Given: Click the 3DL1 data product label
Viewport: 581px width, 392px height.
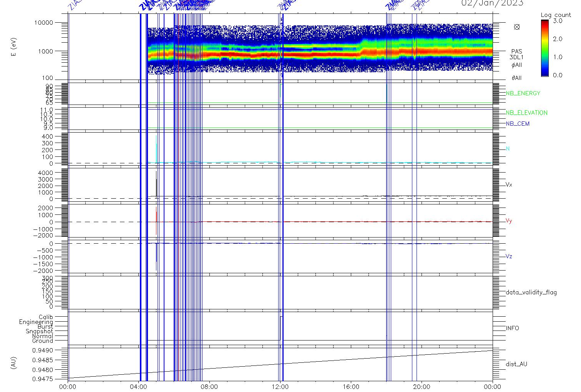Looking at the screenshot, I should click(x=516, y=57).
